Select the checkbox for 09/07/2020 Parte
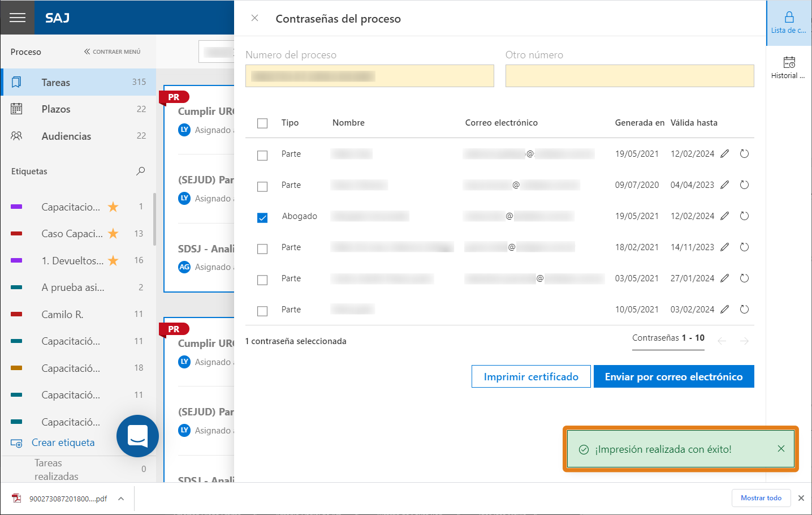 click(262, 186)
